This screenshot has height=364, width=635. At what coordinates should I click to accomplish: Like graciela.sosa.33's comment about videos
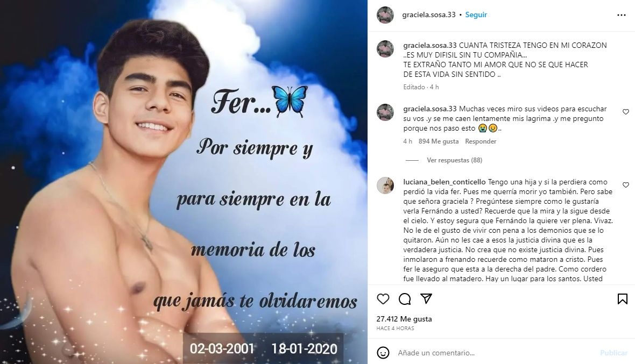pyautogui.click(x=626, y=112)
